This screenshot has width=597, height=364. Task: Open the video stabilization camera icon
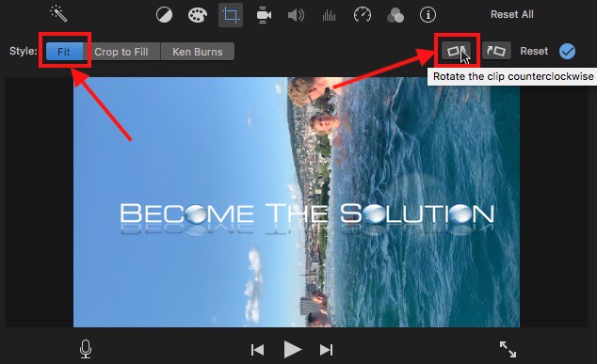point(264,15)
